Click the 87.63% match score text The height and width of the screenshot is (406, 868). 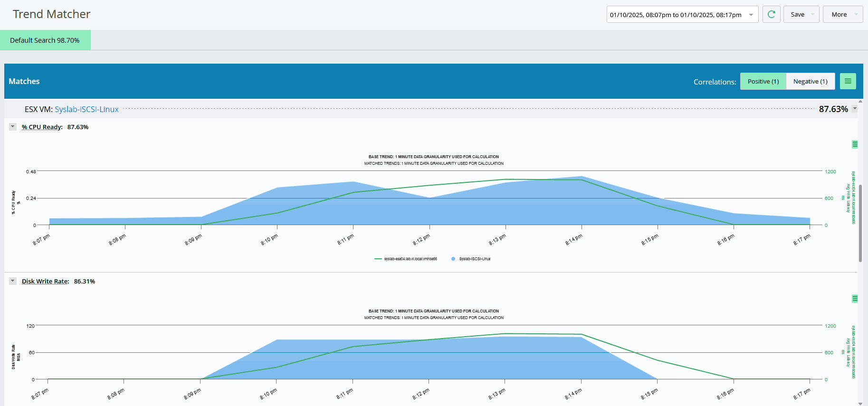(x=833, y=109)
